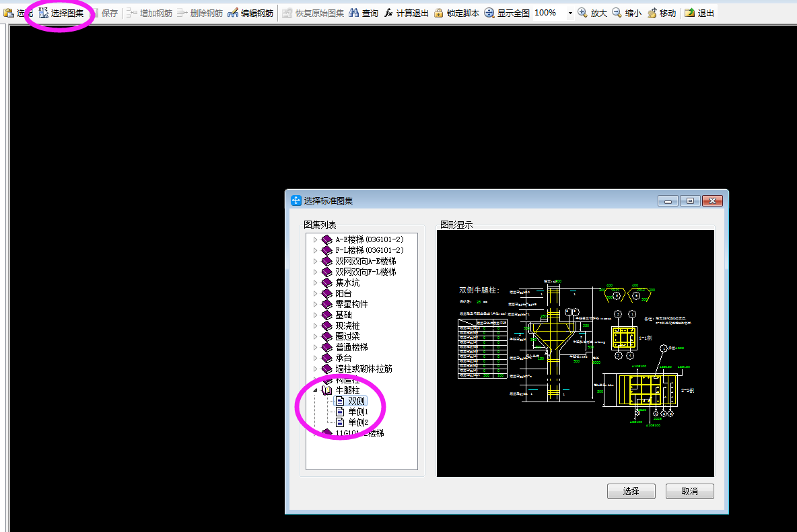Click the 选择 button in the dialog
The image size is (797, 532).
pos(631,491)
